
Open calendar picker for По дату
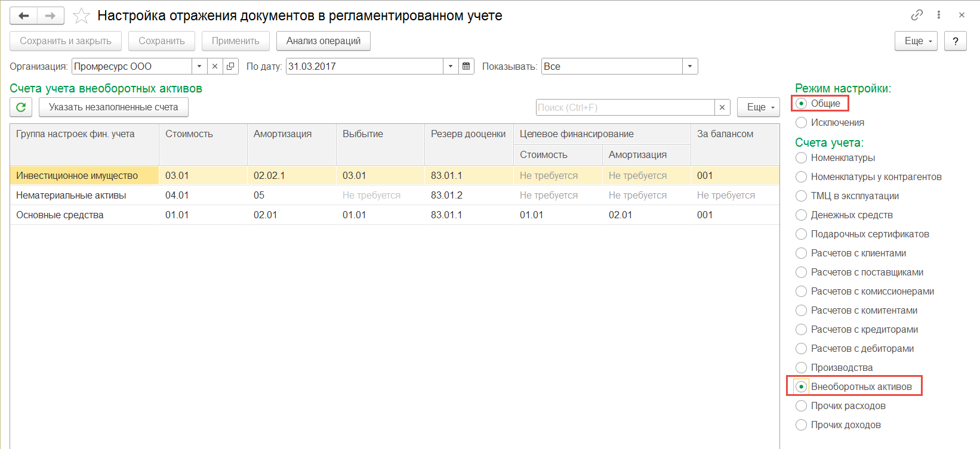tap(466, 66)
